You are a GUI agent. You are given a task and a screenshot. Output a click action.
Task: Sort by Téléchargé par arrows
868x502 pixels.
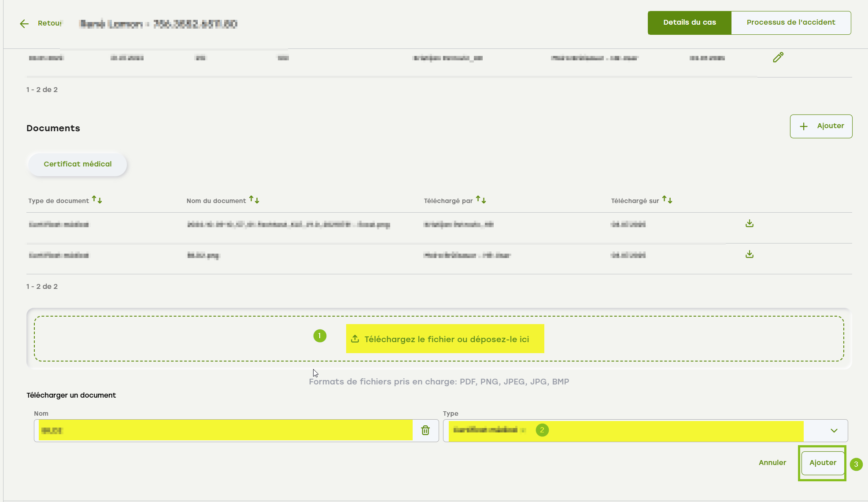[x=481, y=200]
